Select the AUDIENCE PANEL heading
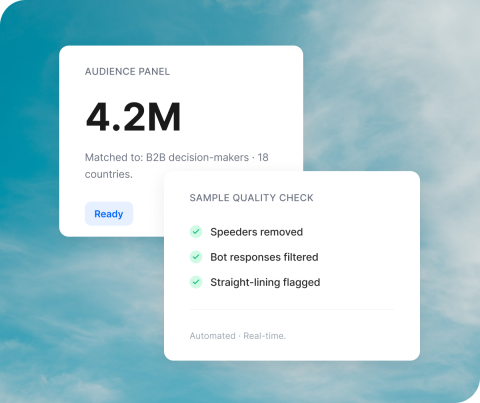 tap(127, 71)
